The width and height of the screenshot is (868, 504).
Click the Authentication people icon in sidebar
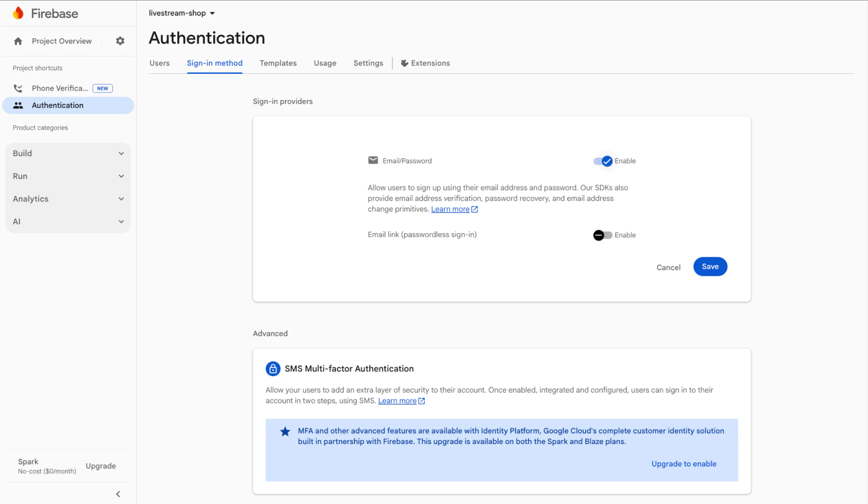(18, 105)
